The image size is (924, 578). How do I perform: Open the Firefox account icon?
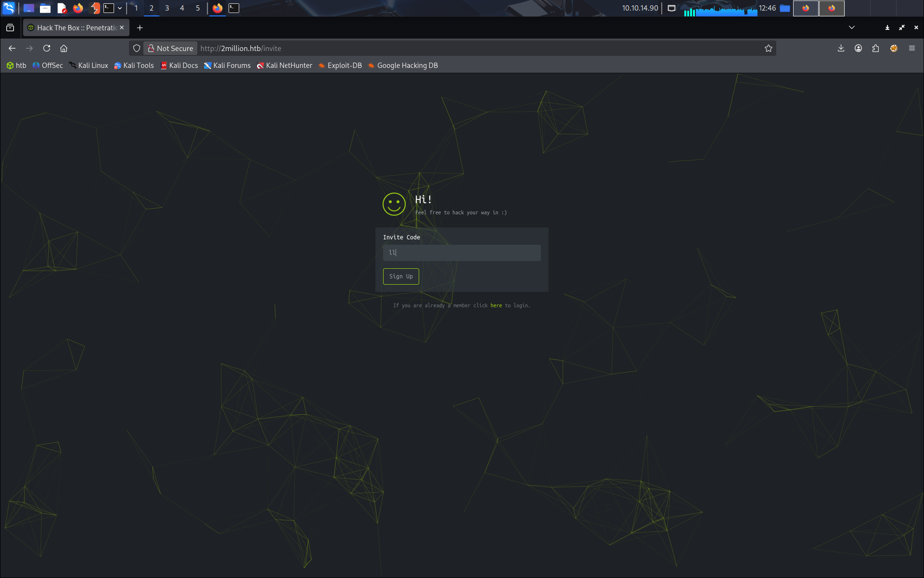click(858, 48)
